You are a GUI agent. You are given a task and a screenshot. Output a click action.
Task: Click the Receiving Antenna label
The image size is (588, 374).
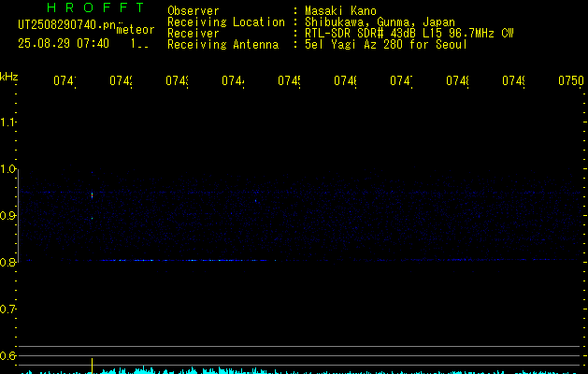click(223, 45)
